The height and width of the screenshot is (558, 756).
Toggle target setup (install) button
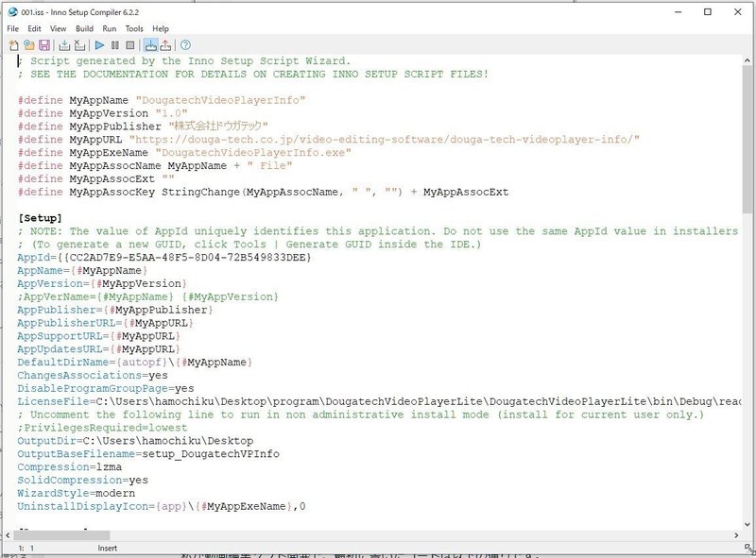tap(150, 45)
